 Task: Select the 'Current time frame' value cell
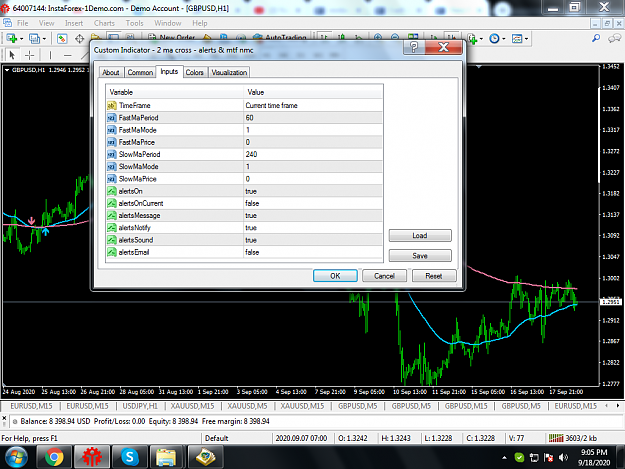pos(313,106)
